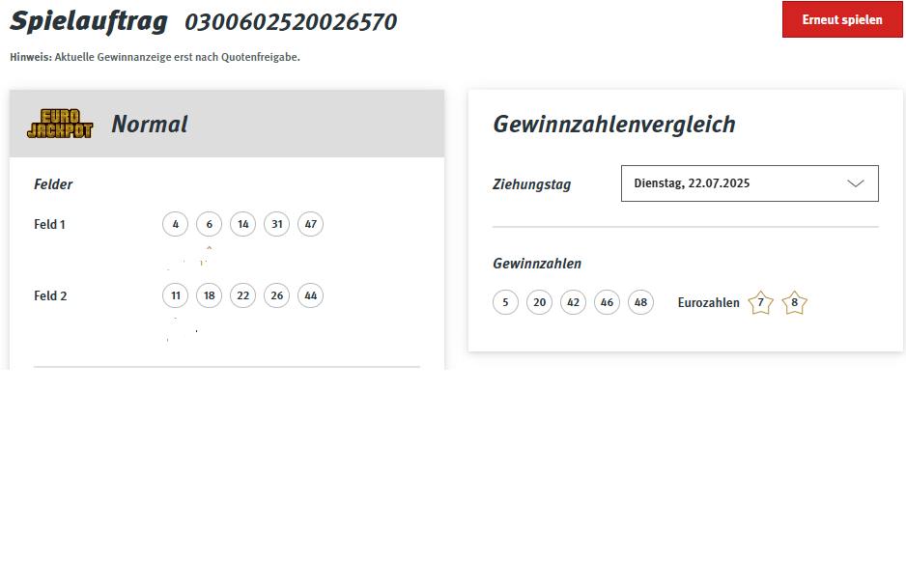Click winning number 5 ball

tap(505, 303)
